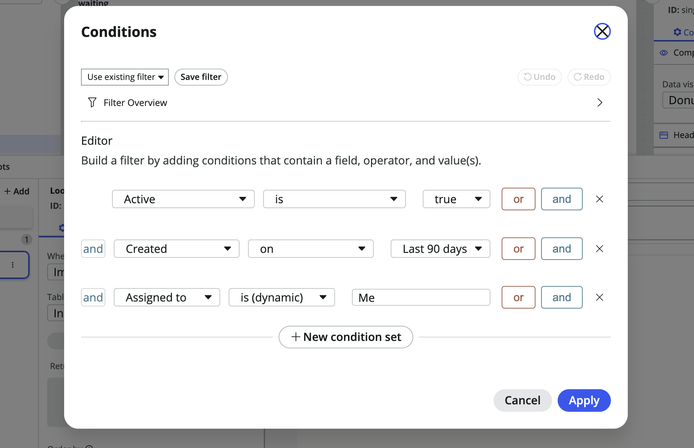Open the 'is (dynamic)' operator dropdown

point(281,297)
